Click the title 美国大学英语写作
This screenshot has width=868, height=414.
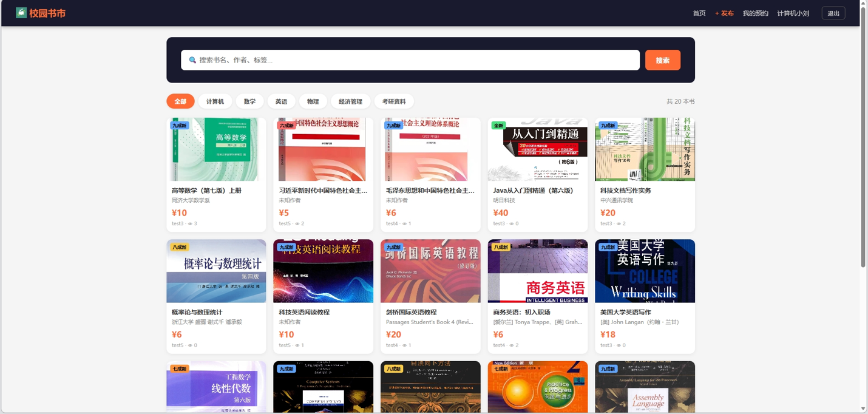625,312
